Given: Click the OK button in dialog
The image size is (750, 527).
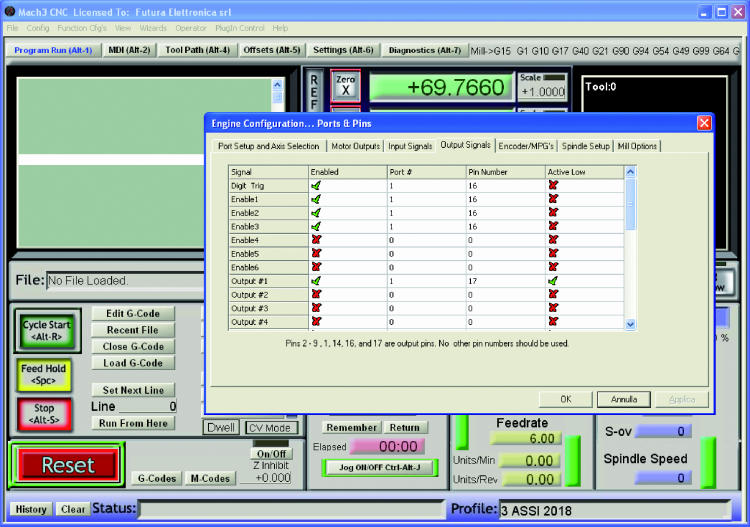Looking at the screenshot, I should [x=566, y=399].
